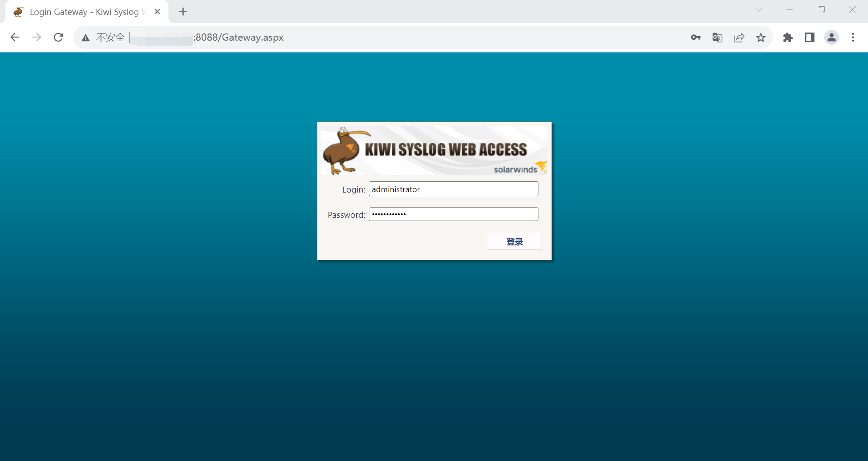Click the Google Translate icon
The width and height of the screenshot is (868, 461).
[717, 38]
